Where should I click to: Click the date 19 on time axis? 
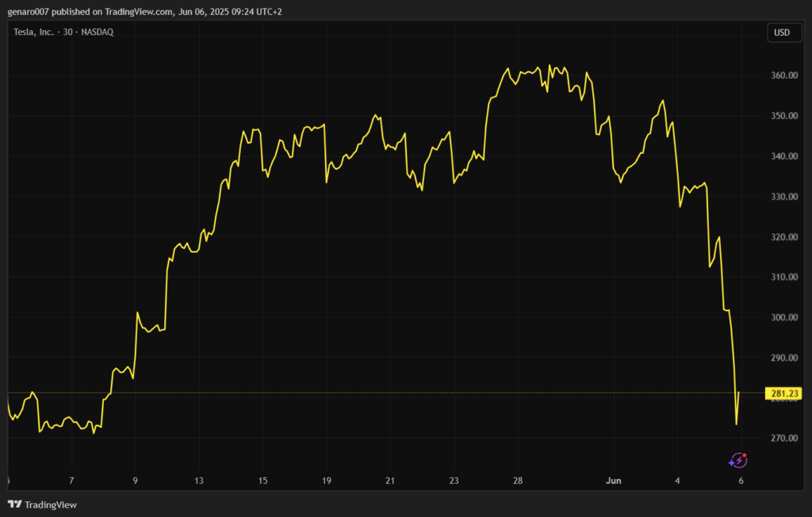(327, 481)
